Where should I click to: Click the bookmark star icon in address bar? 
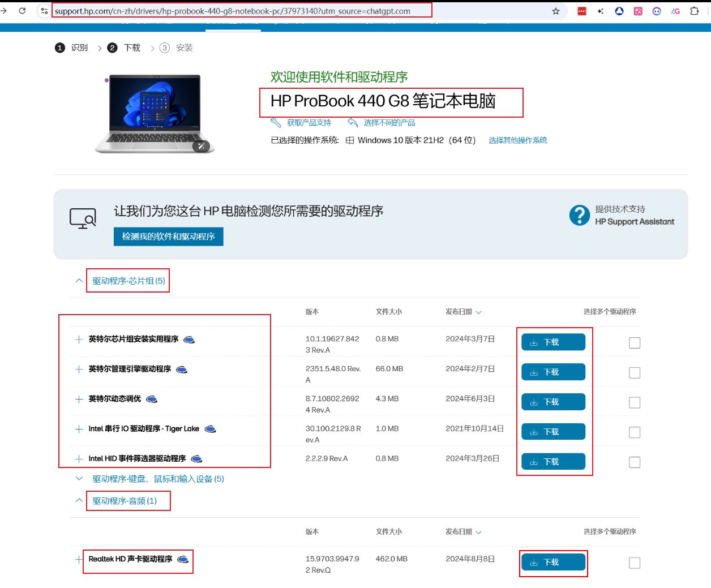tap(555, 11)
